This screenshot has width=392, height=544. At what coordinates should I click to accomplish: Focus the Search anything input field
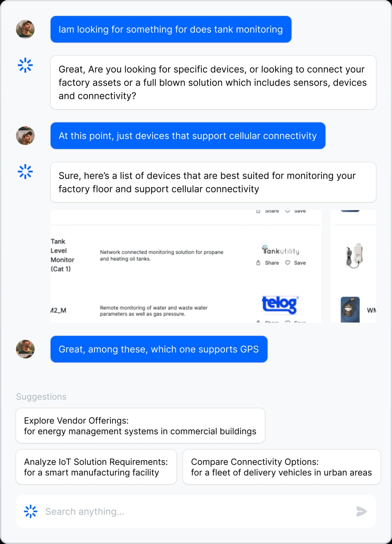point(196,511)
